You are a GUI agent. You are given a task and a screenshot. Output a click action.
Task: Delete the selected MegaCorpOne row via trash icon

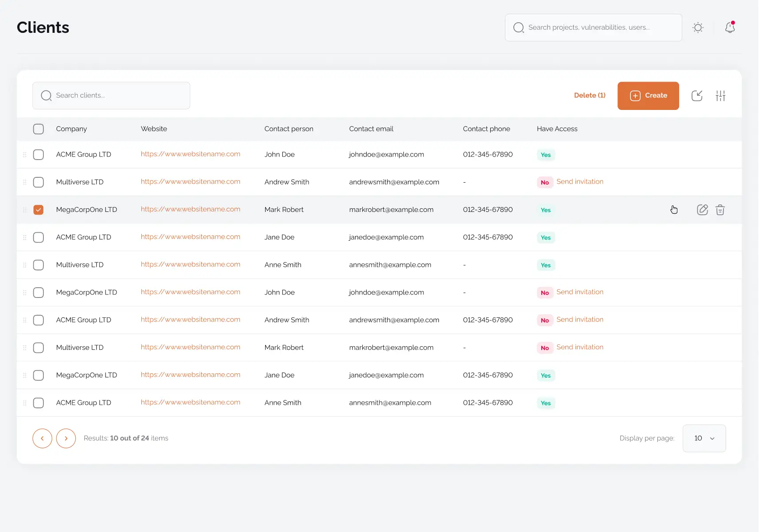720,210
